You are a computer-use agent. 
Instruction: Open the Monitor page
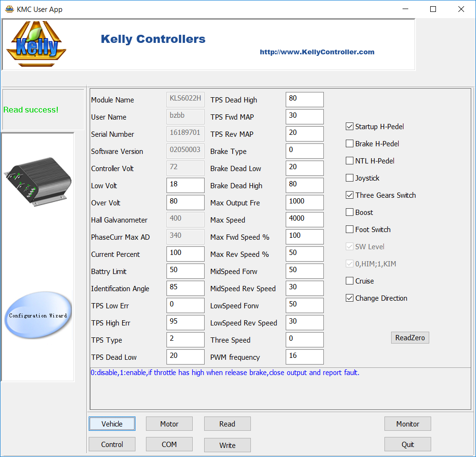(408, 424)
